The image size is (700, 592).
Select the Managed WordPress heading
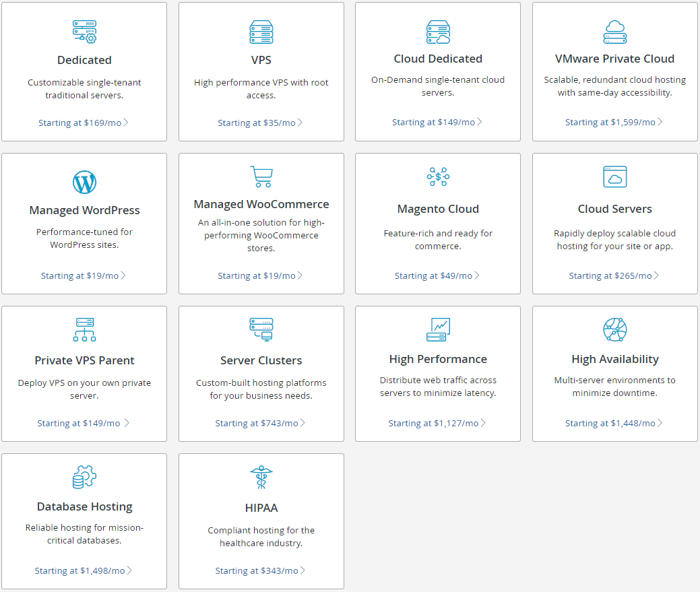click(x=84, y=210)
